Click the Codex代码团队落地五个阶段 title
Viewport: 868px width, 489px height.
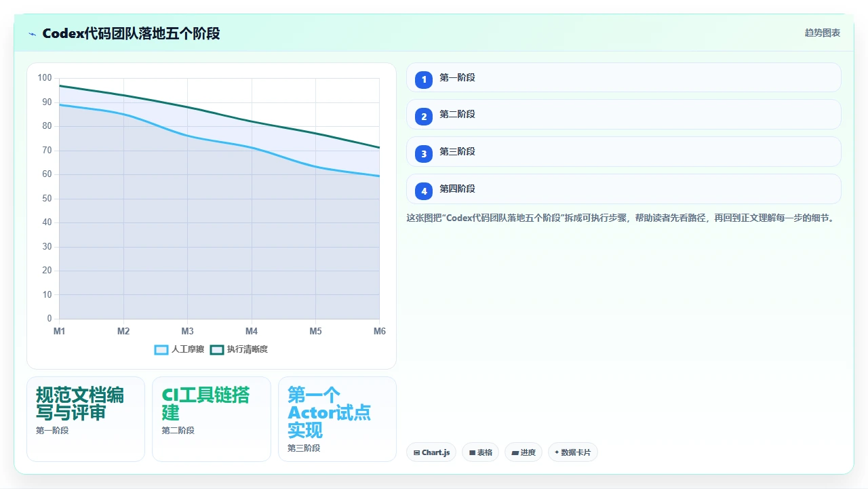coord(131,33)
